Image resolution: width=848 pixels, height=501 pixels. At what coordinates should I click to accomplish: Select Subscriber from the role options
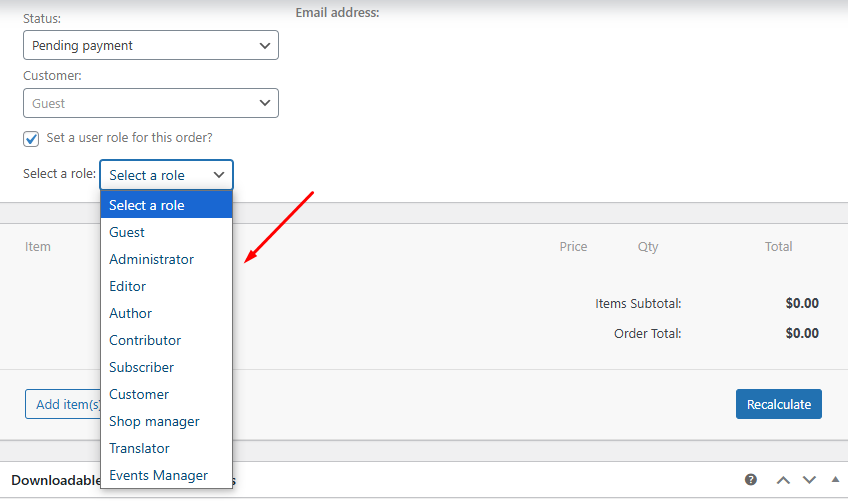141,367
